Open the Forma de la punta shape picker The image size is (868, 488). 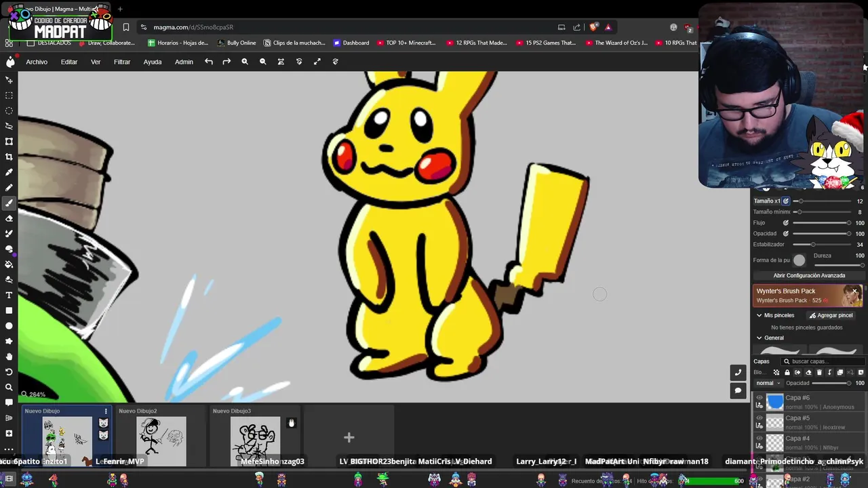click(800, 260)
